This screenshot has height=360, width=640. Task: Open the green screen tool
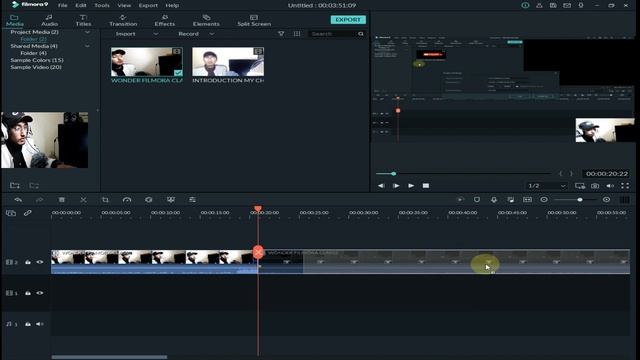(171, 200)
